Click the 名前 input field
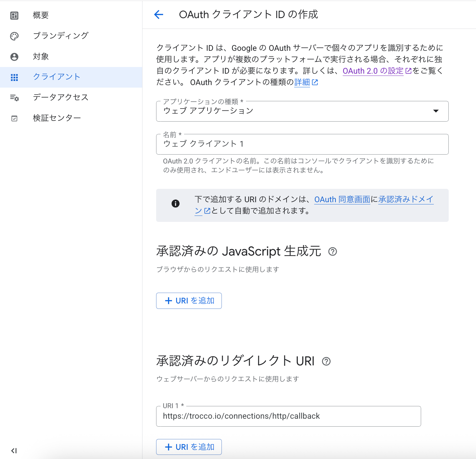476x459 pixels. (x=302, y=144)
